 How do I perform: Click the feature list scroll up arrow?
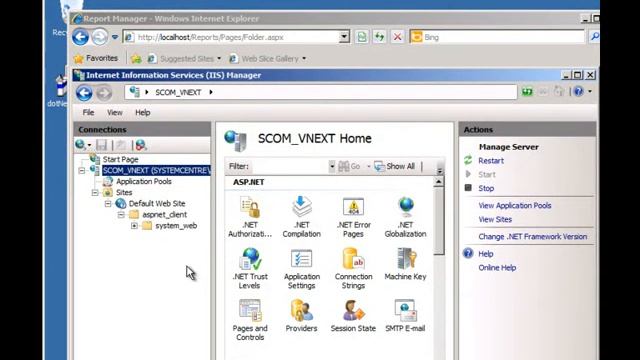[439, 182]
